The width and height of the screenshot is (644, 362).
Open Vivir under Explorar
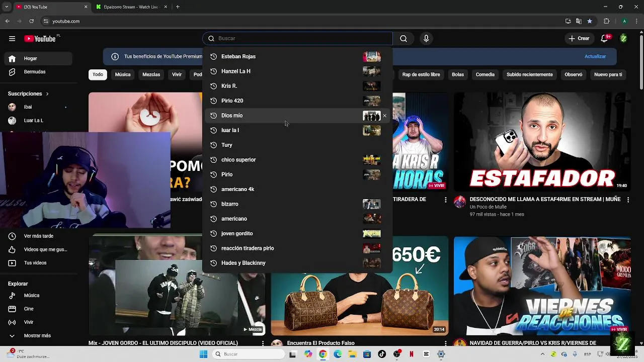click(38, 322)
